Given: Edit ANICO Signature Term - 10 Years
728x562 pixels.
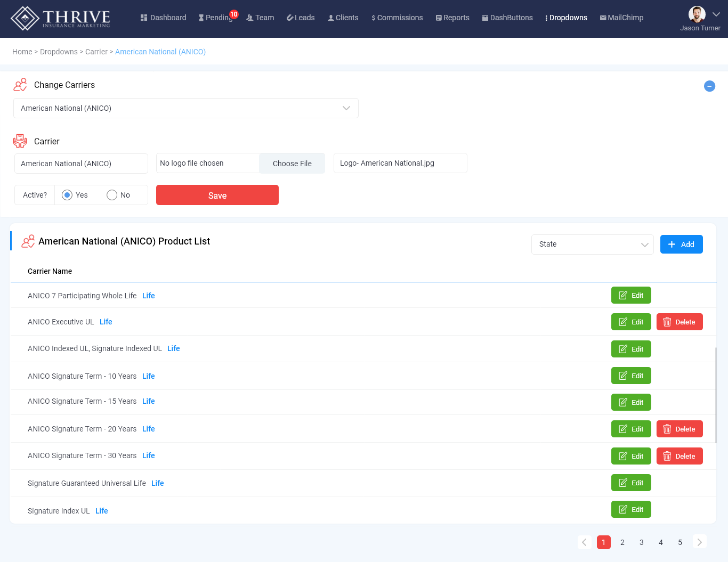Looking at the screenshot, I should pyautogui.click(x=631, y=376).
